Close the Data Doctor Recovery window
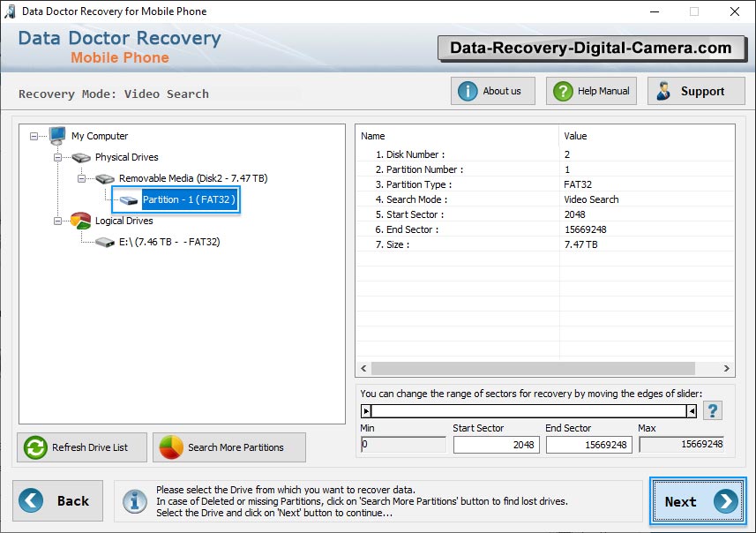The image size is (756, 533). pyautogui.click(x=734, y=11)
